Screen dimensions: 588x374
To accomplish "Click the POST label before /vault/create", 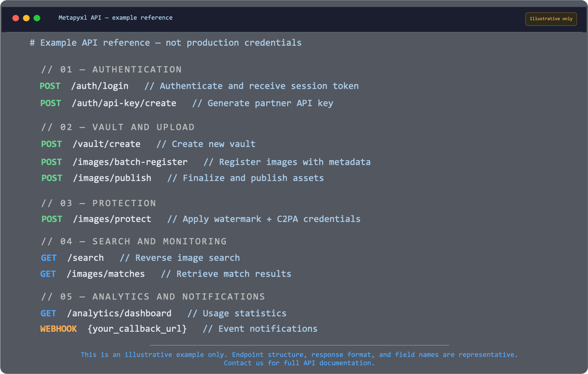I will coord(51,144).
